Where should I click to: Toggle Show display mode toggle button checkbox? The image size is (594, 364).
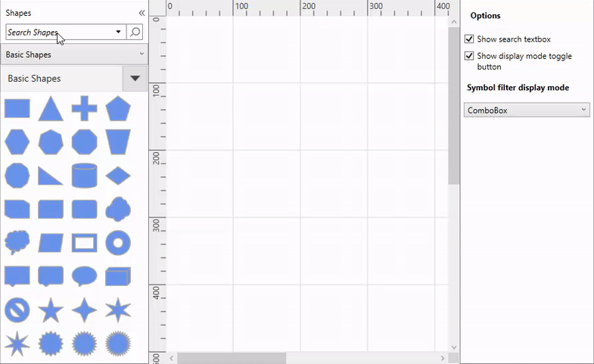pos(469,56)
